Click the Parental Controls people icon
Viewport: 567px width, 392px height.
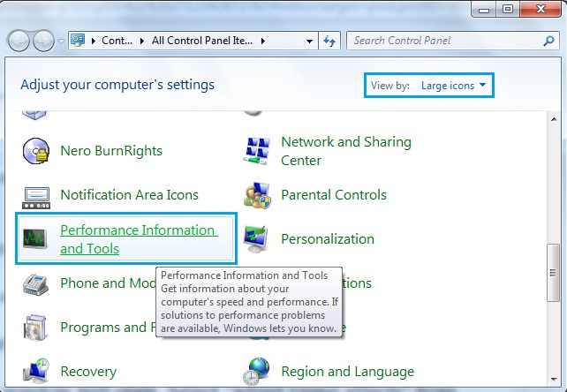tap(257, 196)
